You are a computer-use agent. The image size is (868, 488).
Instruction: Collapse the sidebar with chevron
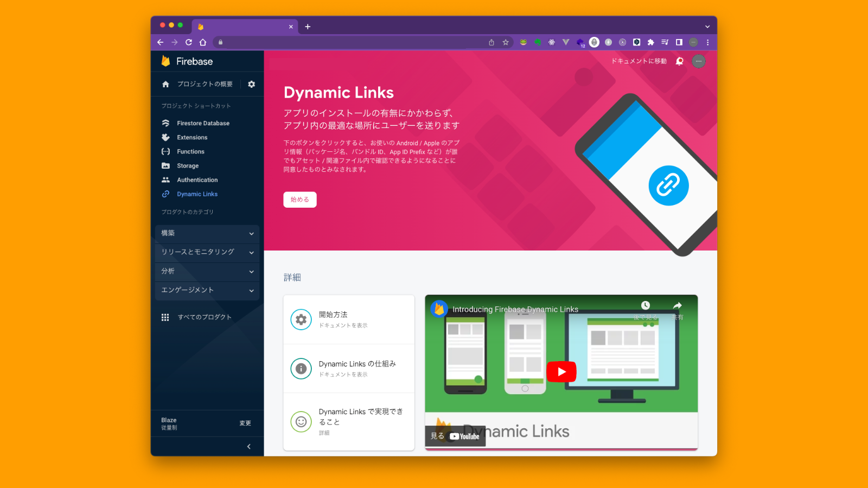click(249, 447)
